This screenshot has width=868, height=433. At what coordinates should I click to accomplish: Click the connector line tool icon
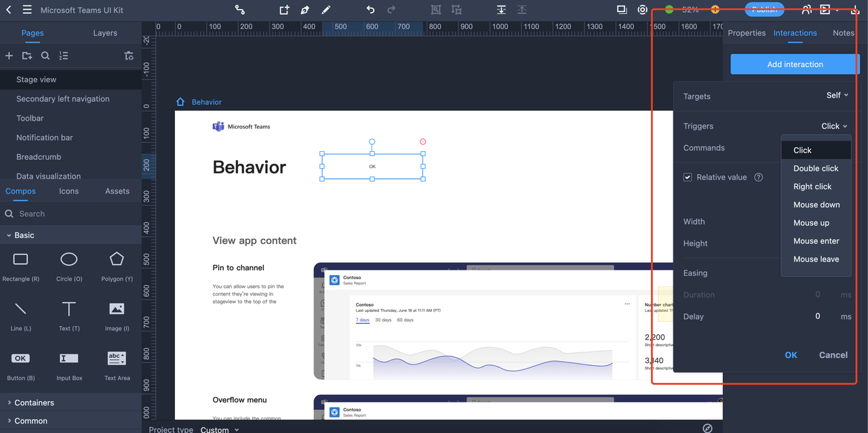[240, 9]
